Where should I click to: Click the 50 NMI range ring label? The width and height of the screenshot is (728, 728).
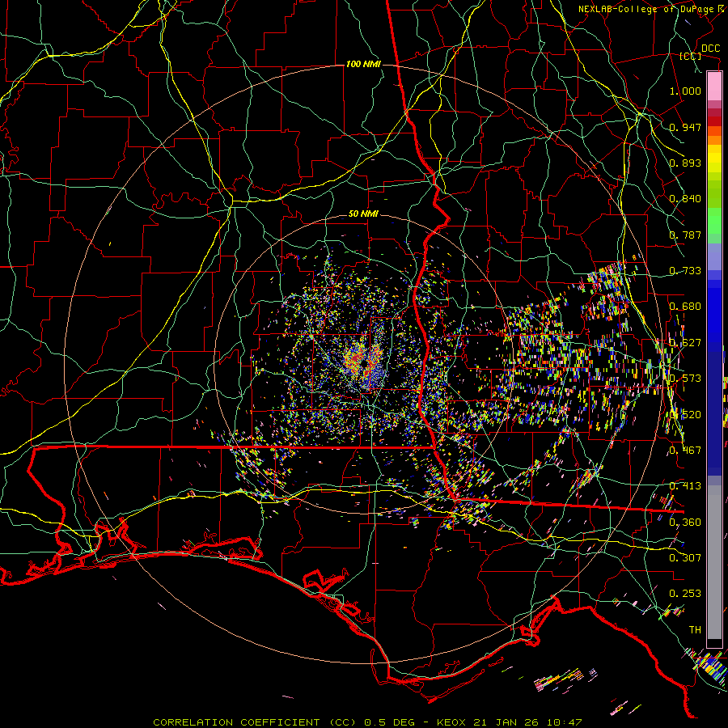pos(363,214)
